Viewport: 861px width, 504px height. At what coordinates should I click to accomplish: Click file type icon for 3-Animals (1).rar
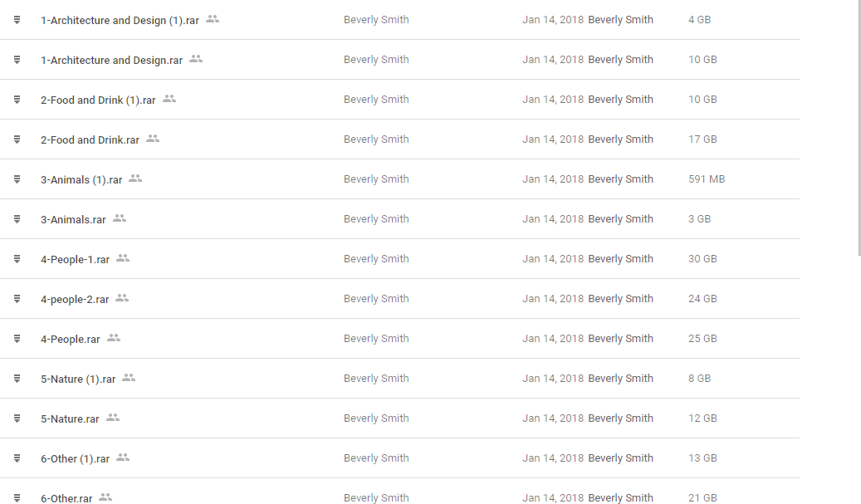pyautogui.click(x=17, y=179)
